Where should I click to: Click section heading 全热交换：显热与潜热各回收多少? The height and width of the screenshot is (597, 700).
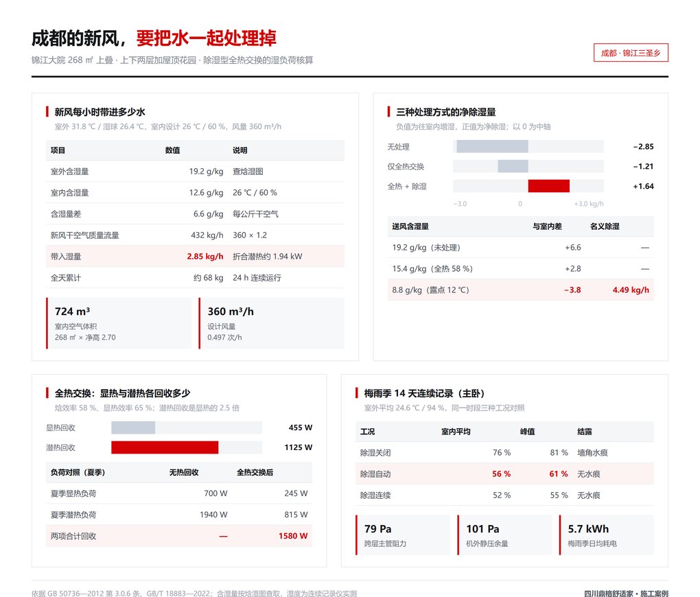[122, 393]
